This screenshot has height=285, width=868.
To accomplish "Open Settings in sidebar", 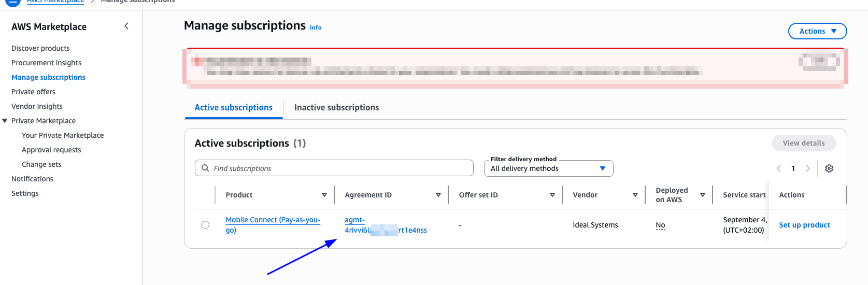I will 25,193.
